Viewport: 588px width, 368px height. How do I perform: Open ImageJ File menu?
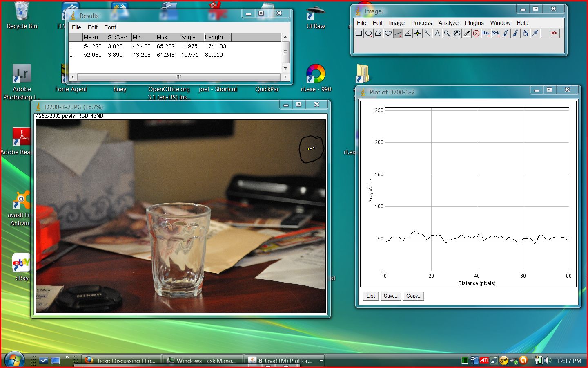point(361,23)
